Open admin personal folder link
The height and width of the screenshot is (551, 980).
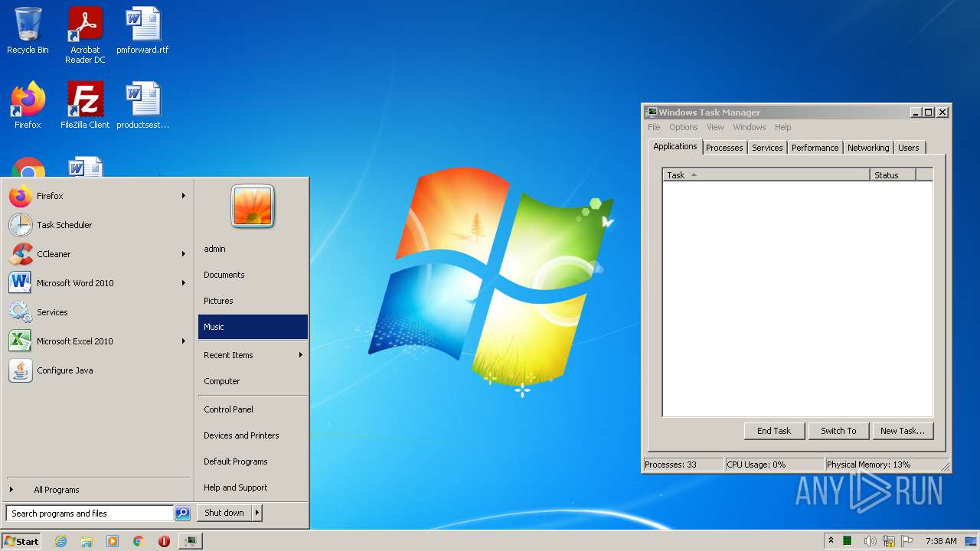coord(253,249)
